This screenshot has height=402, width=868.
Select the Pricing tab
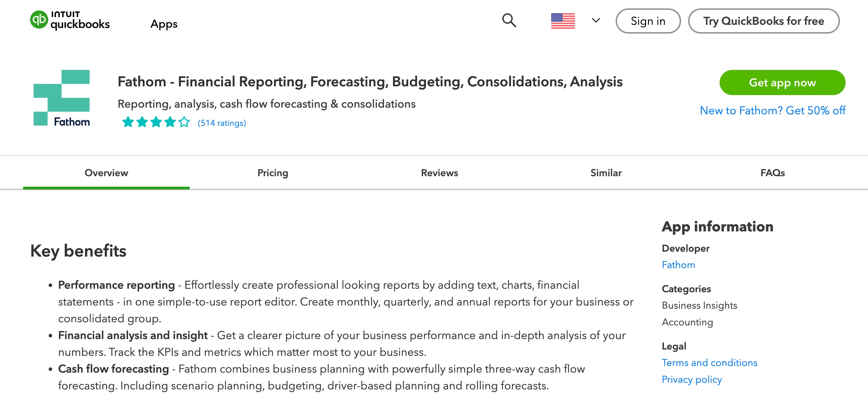pos(272,173)
